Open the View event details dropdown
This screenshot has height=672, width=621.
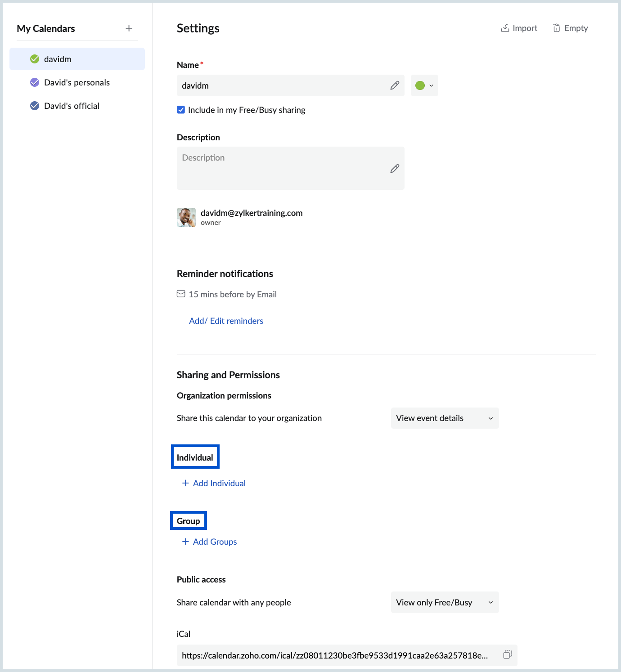[444, 418]
